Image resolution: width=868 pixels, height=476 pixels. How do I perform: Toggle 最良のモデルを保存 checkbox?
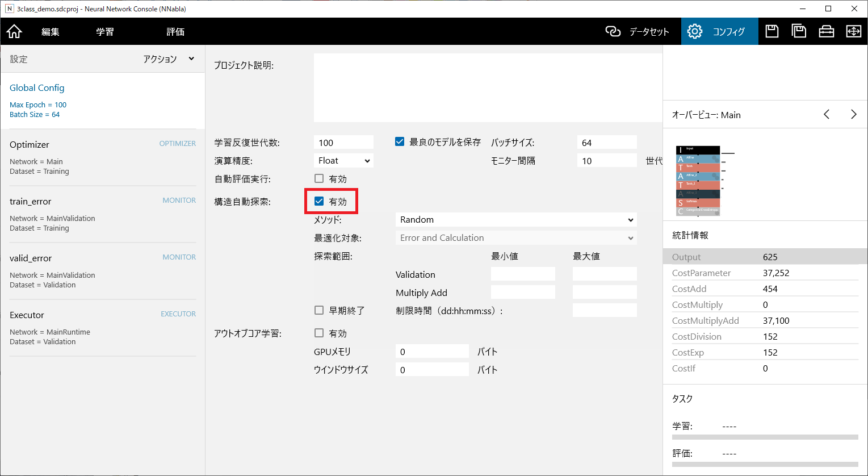[x=400, y=142]
